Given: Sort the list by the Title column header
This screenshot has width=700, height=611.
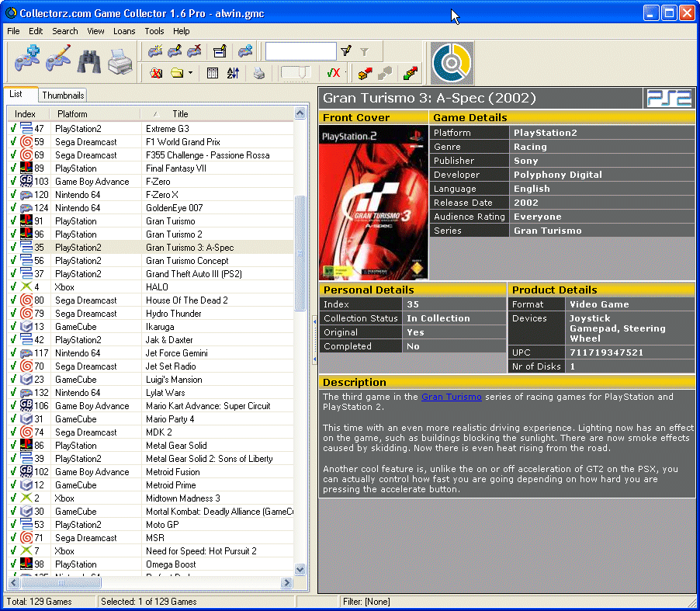Looking at the screenshot, I should 217,114.
